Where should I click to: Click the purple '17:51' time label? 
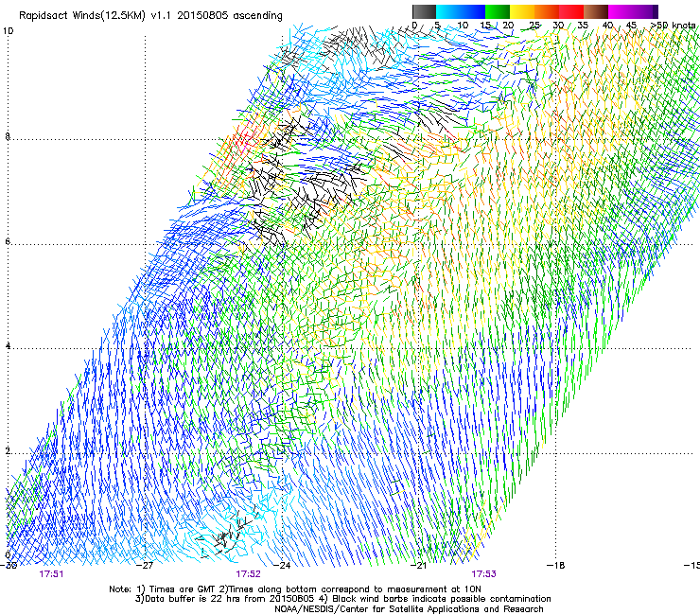51,574
